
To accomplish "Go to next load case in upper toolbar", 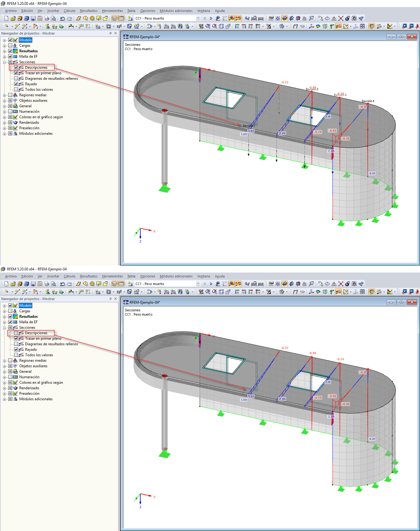I will click(211, 18).
